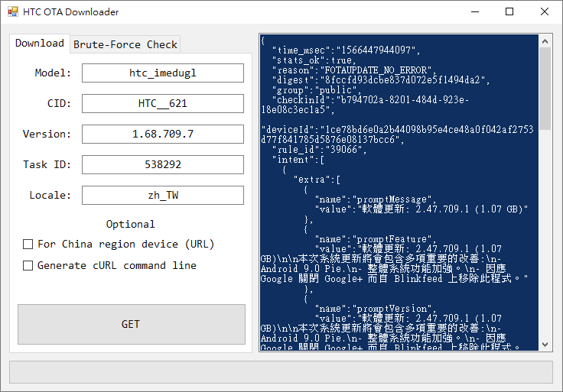Click the progress bar at bottom
This screenshot has width=563, height=392.
click(281, 372)
